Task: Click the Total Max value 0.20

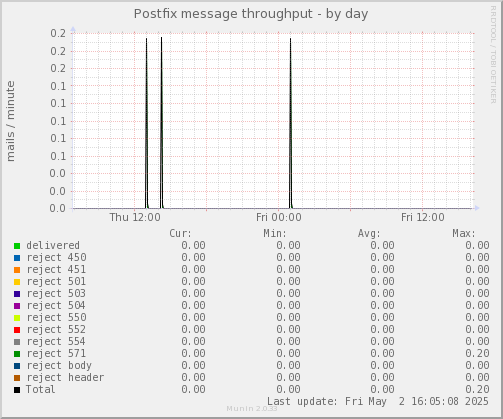Action: [477, 389]
